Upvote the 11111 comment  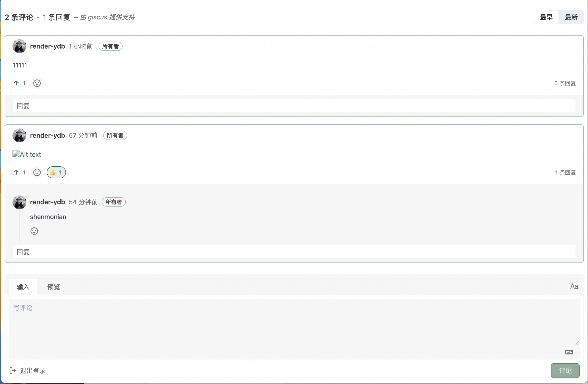19,83
